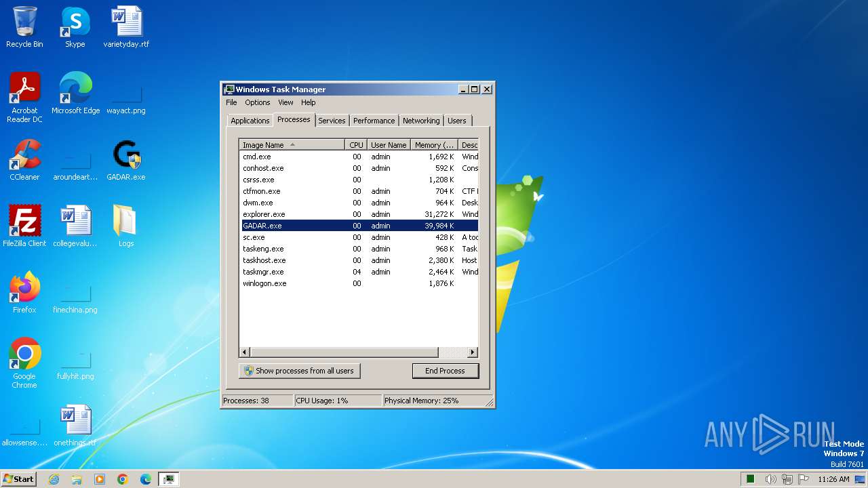
Task: Open the Options menu in Task Manager
Action: click(257, 102)
